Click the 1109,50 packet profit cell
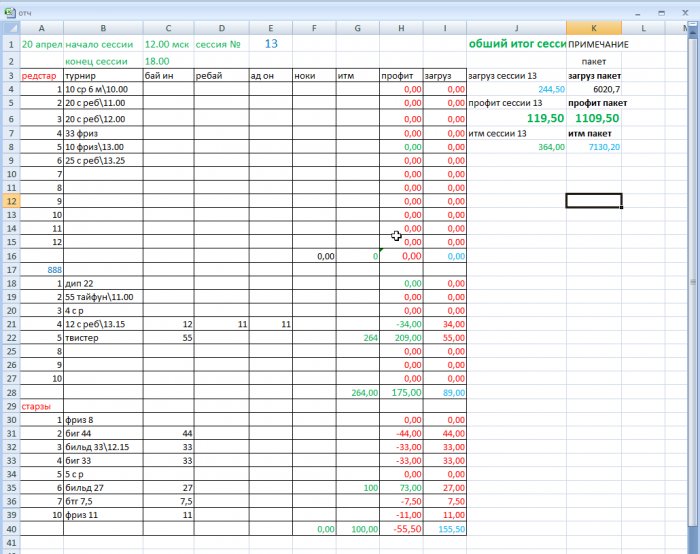 [x=594, y=118]
